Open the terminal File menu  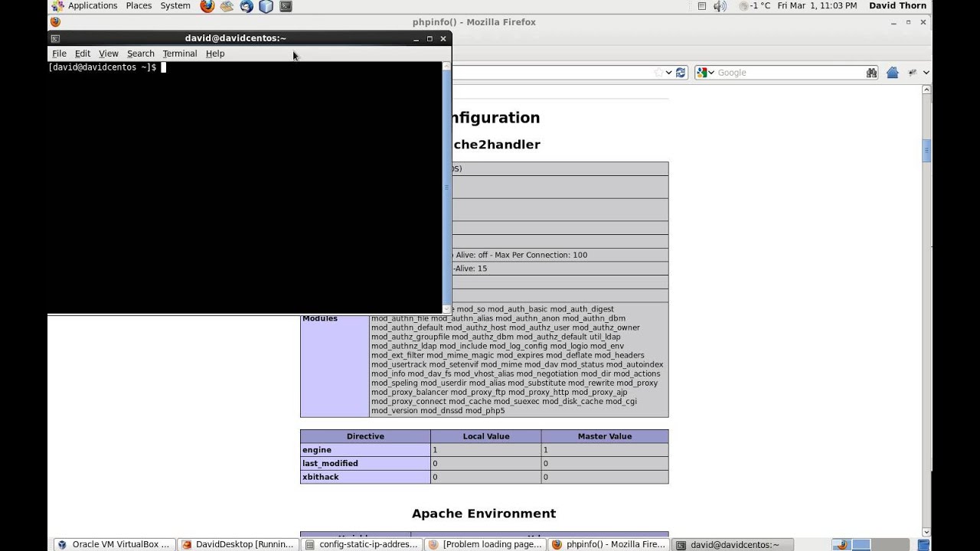click(x=59, y=54)
